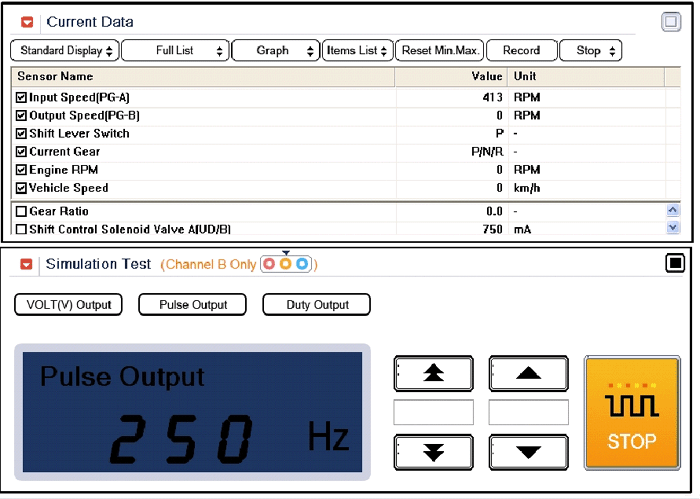Open the Graph dropdown
Screen dimensions: 700x499
(276, 50)
